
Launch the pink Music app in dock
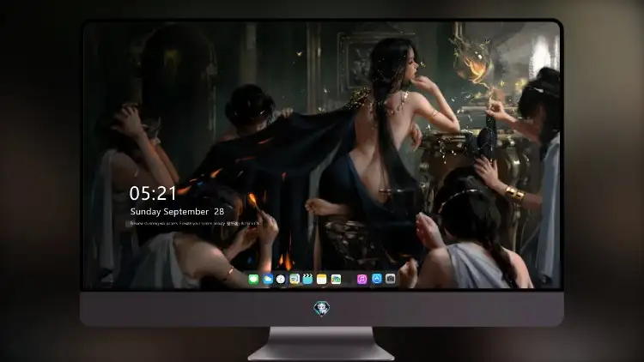[361, 279]
